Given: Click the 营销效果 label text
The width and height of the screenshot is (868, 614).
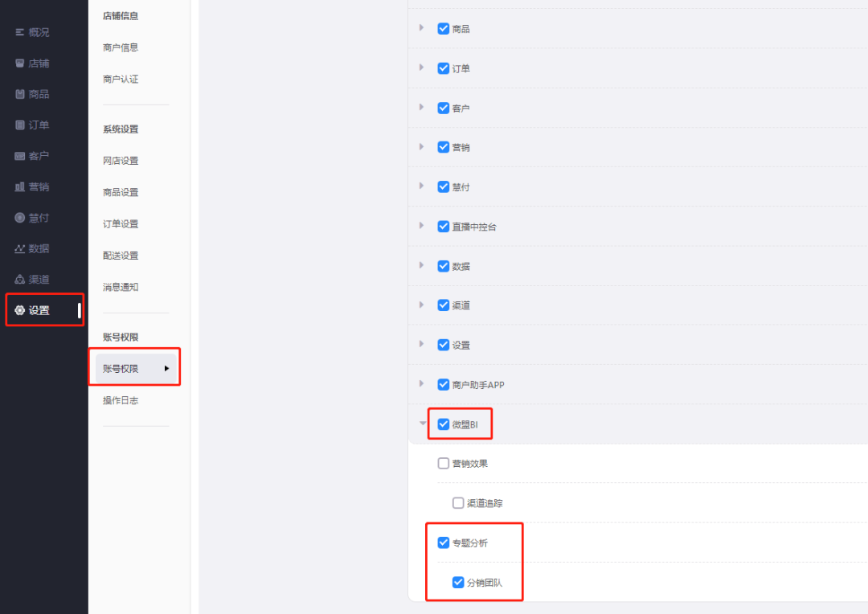Looking at the screenshot, I should click(x=470, y=464).
